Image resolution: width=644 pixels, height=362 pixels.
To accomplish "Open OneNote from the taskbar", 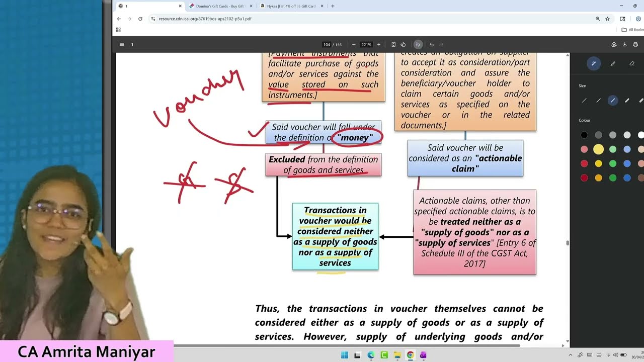I will point(423,355).
